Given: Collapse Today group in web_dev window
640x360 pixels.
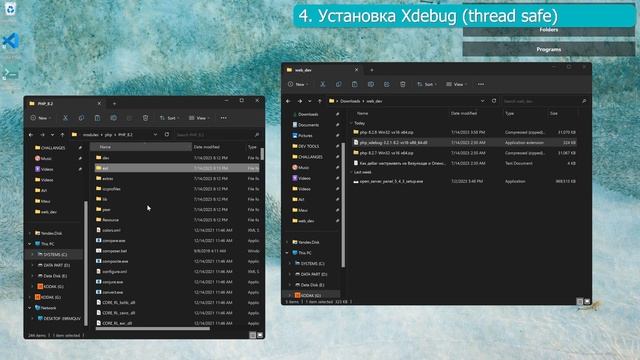Looking at the screenshot, I should tap(351, 123).
